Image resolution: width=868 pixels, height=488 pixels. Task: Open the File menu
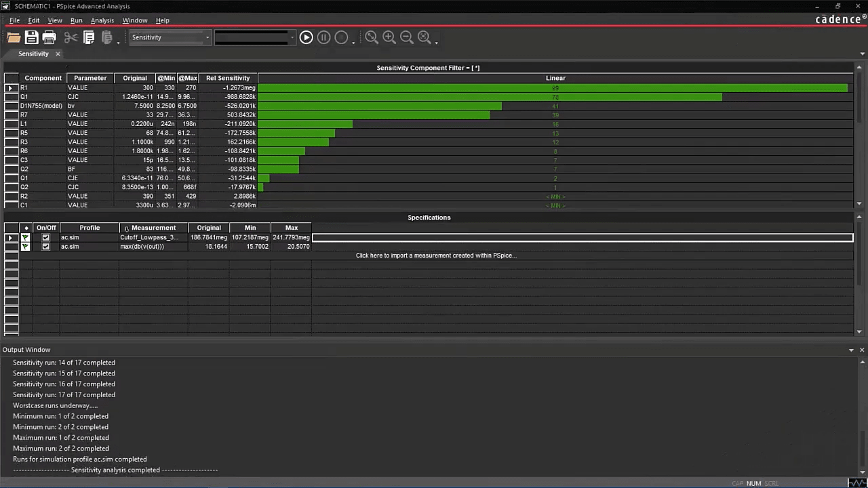point(14,20)
